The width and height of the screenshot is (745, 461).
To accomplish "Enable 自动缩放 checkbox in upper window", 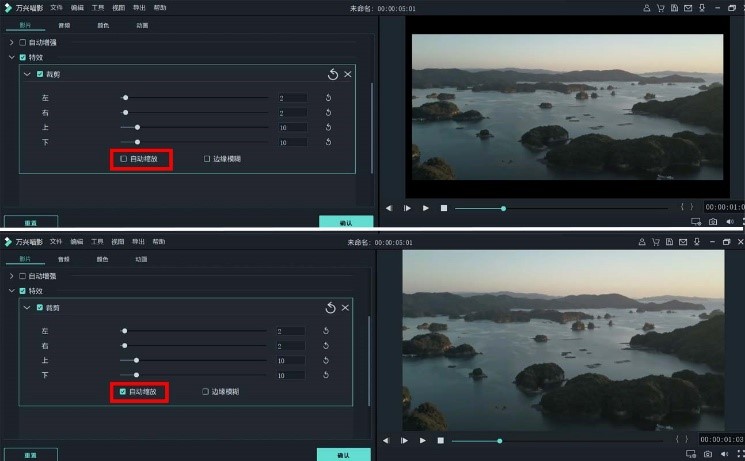I will click(124, 159).
